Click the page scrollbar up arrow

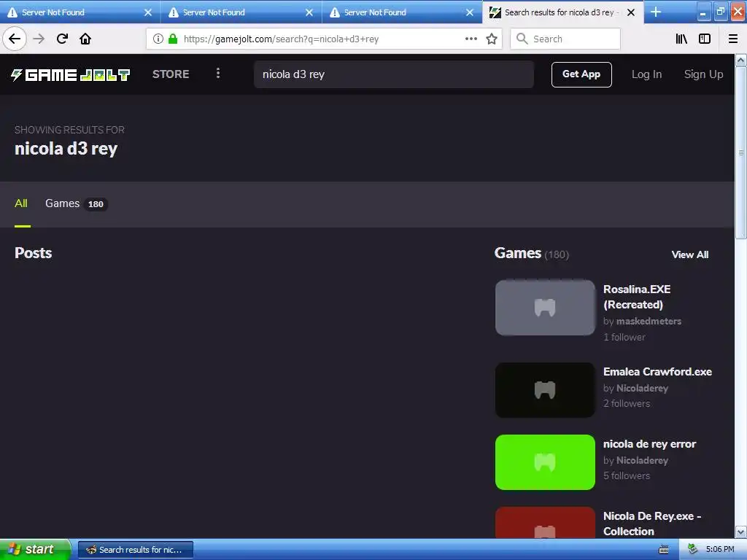pyautogui.click(x=741, y=61)
